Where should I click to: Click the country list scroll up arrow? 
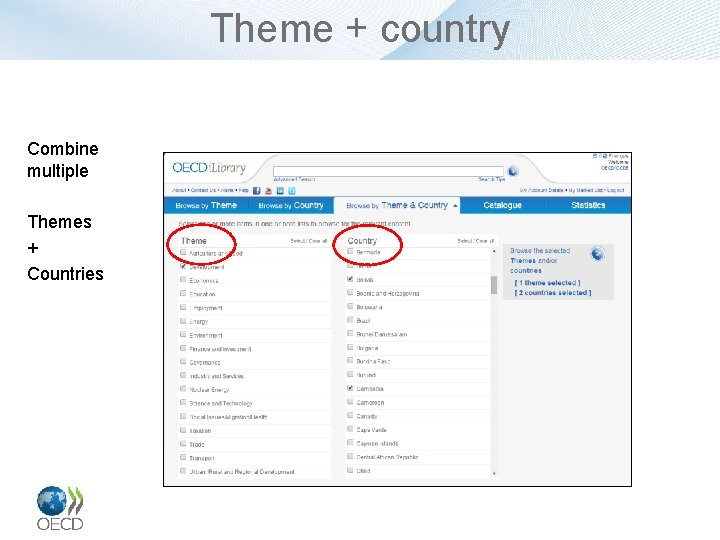(x=494, y=251)
